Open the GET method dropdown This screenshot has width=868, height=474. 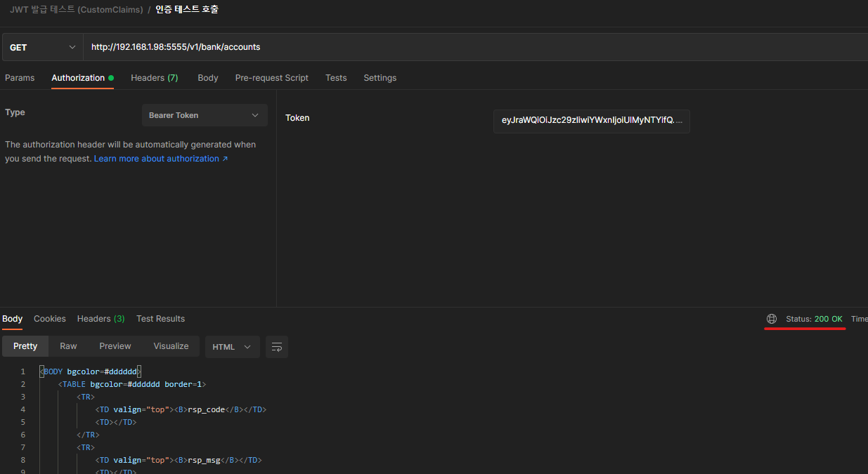[42, 47]
